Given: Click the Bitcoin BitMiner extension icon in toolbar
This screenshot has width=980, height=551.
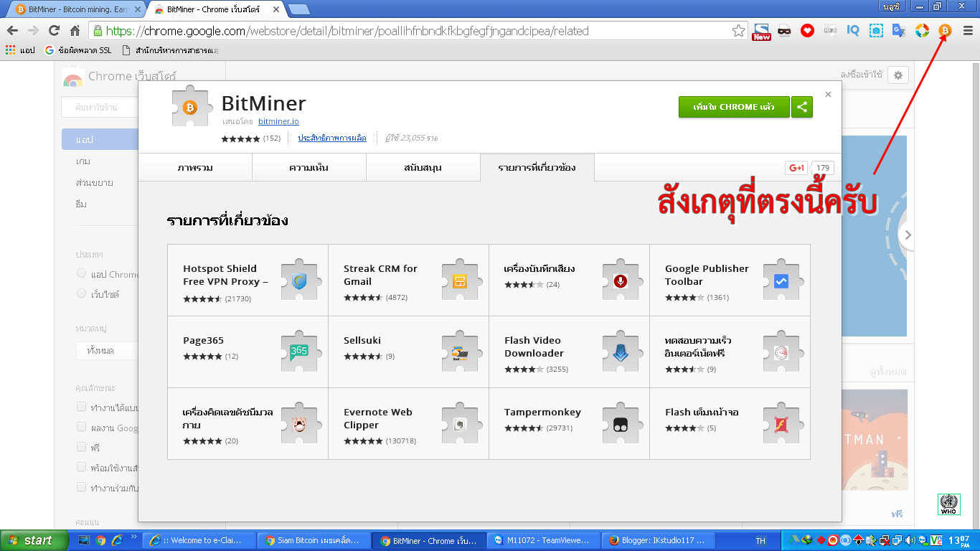Looking at the screenshot, I should pyautogui.click(x=945, y=31).
